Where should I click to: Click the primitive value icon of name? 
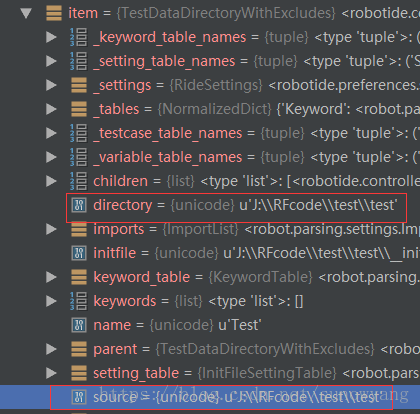pos(79,325)
